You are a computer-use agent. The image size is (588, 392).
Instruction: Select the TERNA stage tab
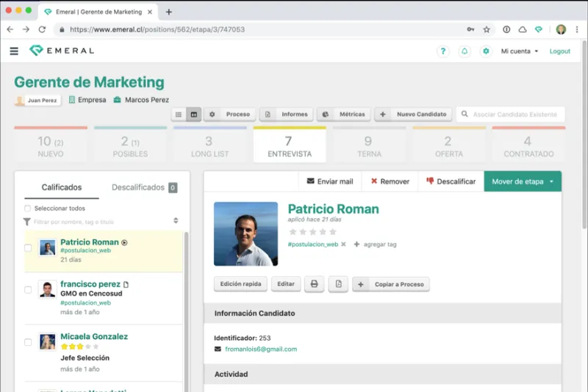(x=370, y=146)
